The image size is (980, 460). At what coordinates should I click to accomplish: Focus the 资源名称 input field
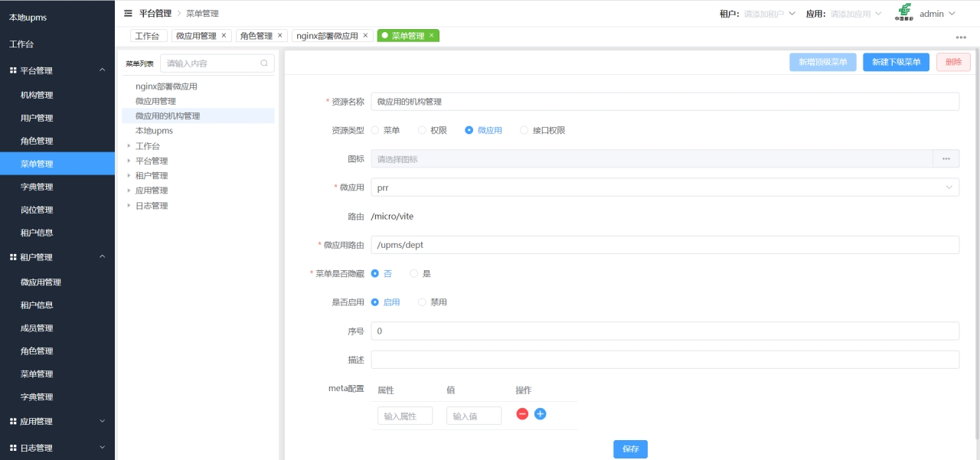(665, 101)
